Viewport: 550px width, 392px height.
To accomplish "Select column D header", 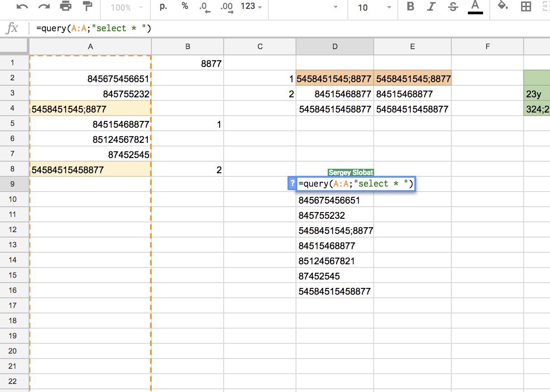I will pos(335,46).
